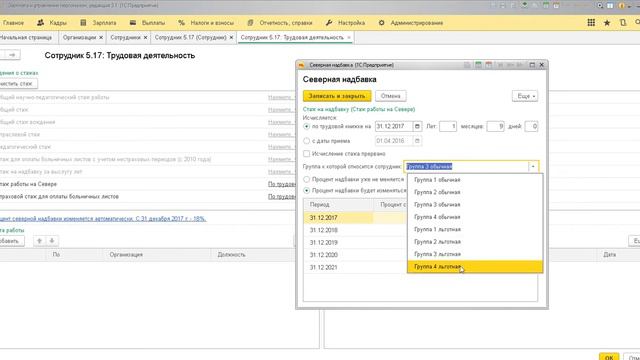The image size is (640, 360).
Task: Close the Сотрудники tab
Action: [x=145, y=38]
